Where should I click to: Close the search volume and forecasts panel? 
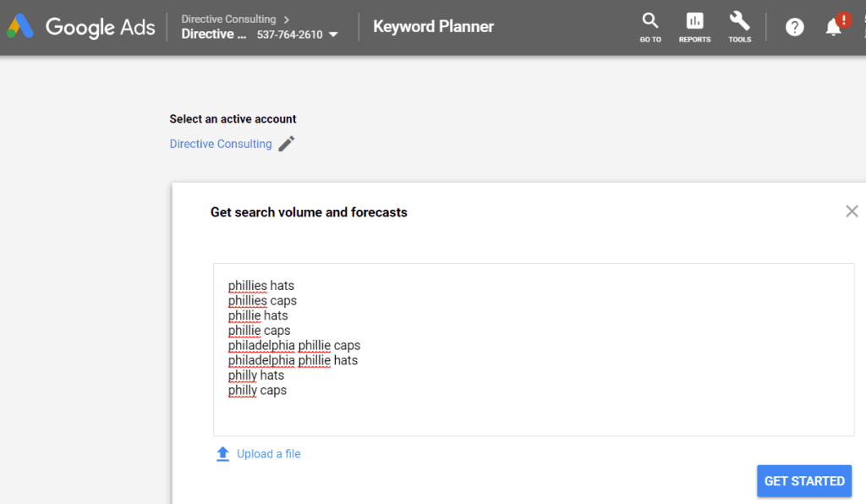click(x=852, y=211)
